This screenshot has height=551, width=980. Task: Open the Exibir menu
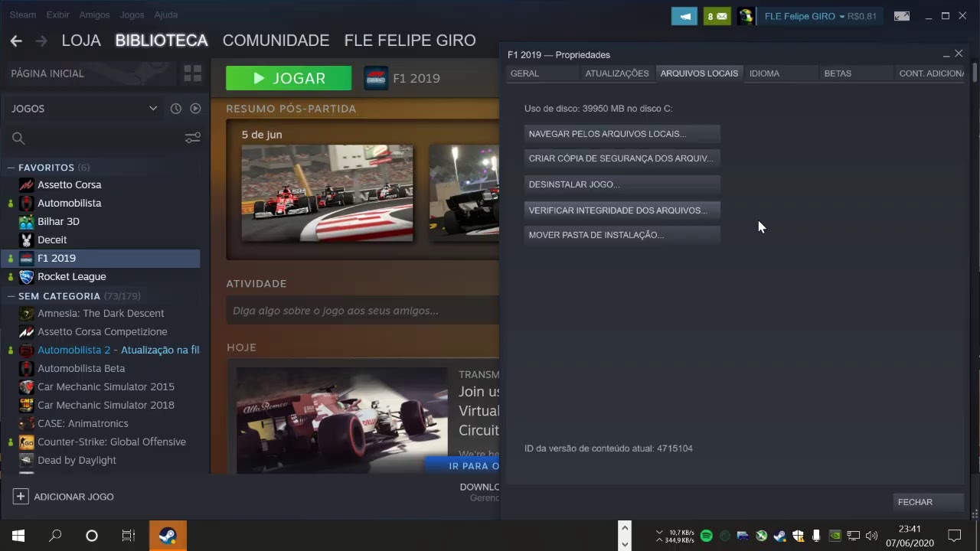point(57,15)
